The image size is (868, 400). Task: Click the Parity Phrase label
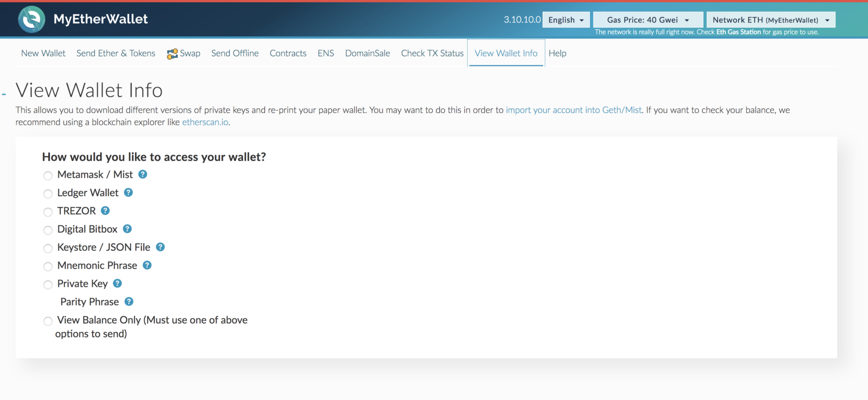pos(89,302)
